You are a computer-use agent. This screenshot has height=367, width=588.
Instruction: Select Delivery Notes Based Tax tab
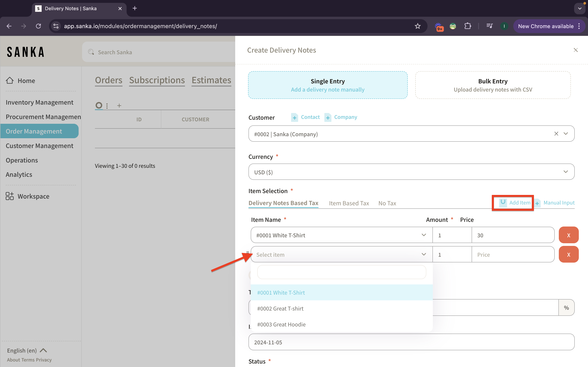[283, 203]
